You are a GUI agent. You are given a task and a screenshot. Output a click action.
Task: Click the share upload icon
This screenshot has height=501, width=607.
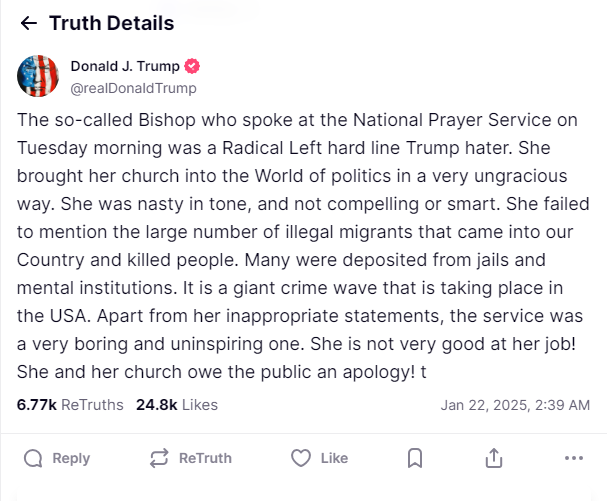click(x=493, y=458)
